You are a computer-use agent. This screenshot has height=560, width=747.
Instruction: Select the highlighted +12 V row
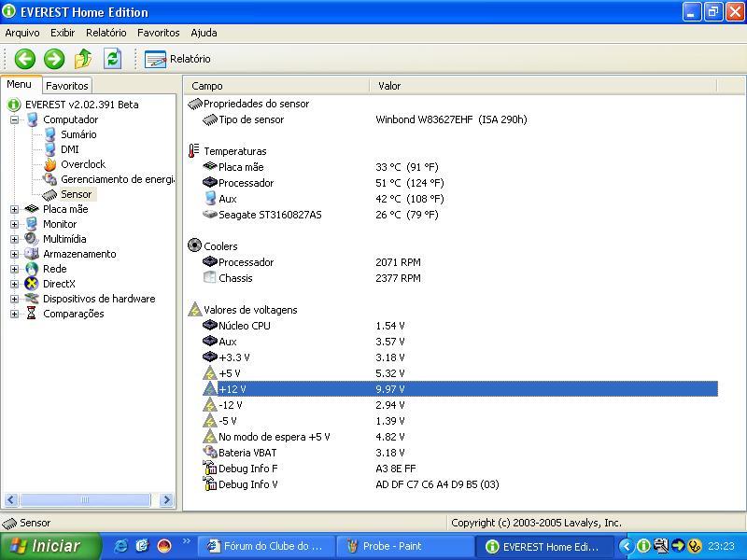click(460, 389)
